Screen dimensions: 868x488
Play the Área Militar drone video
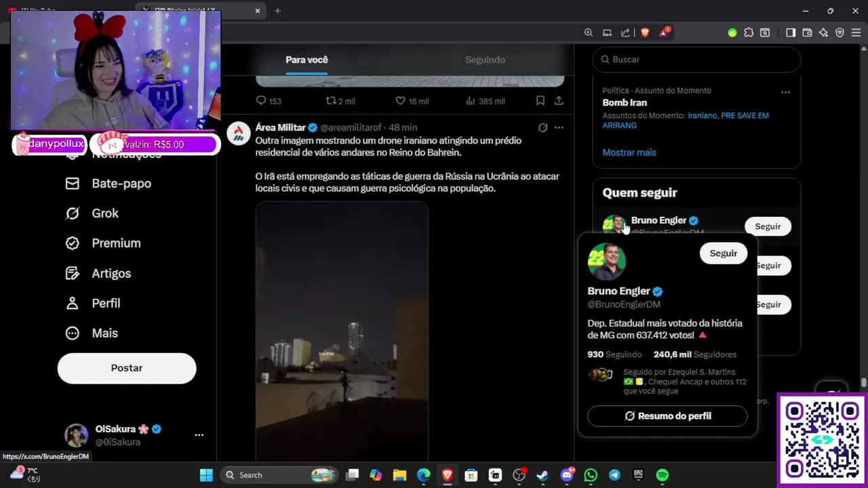342,332
